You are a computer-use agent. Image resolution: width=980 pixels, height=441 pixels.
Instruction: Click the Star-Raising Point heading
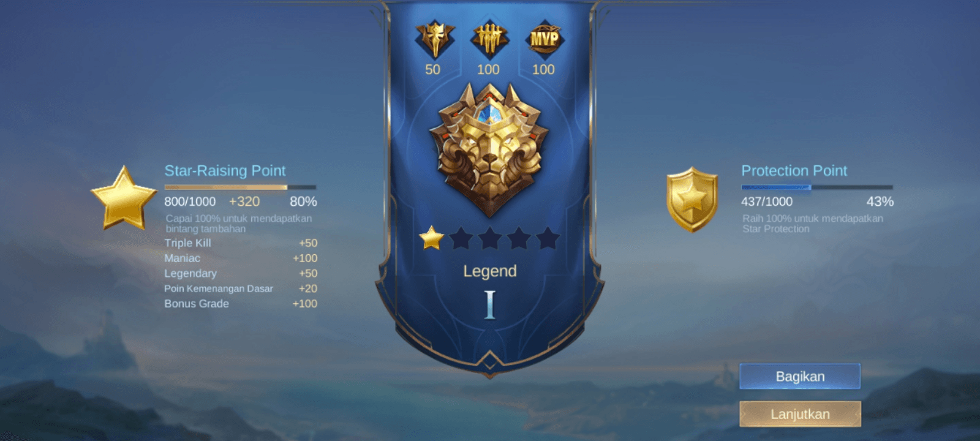point(225,170)
